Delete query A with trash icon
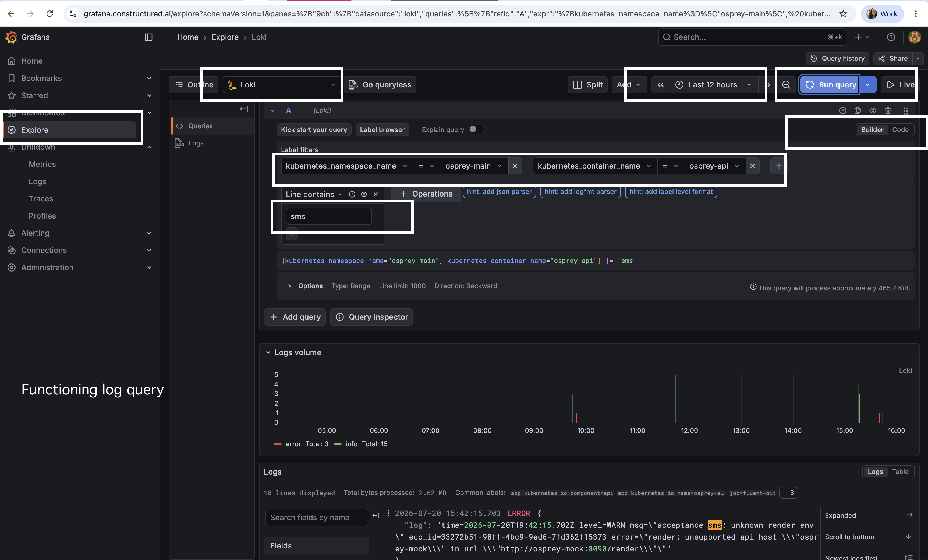The width and height of the screenshot is (928, 560). (x=888, y=110)
